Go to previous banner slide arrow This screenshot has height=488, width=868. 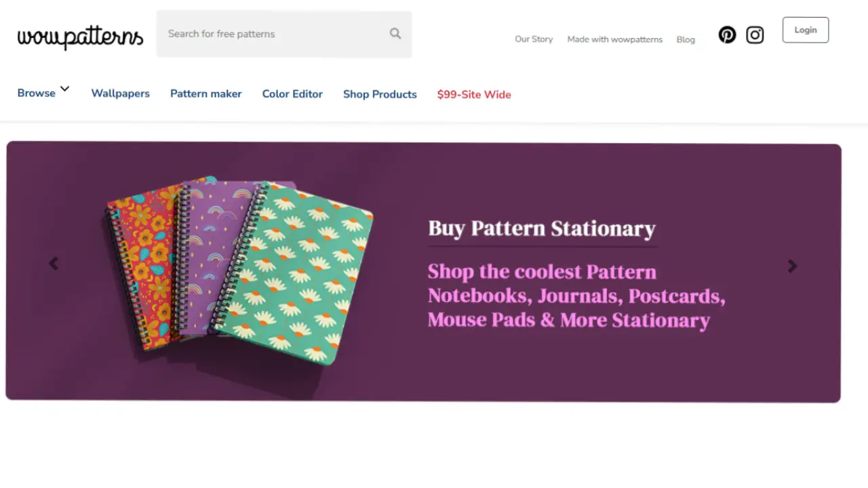[x=54, y=264]
